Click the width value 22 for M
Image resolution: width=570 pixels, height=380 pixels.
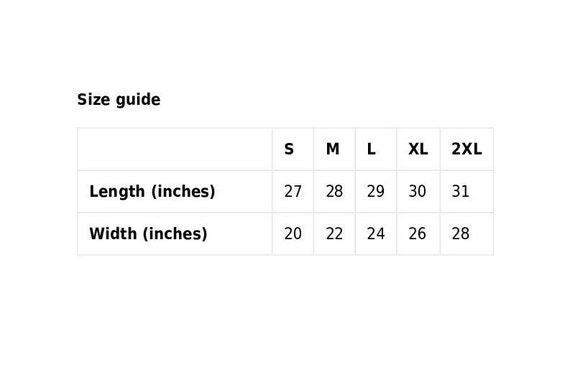pos(334,234)
